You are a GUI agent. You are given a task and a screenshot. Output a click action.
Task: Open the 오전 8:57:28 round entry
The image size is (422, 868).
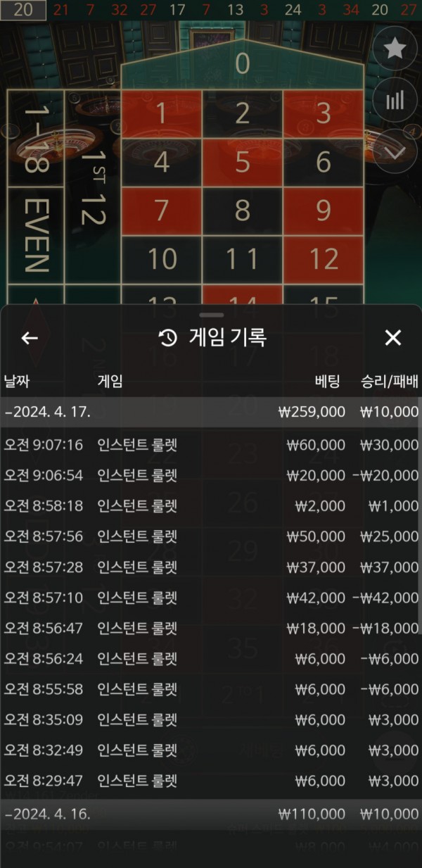(211, 567)
